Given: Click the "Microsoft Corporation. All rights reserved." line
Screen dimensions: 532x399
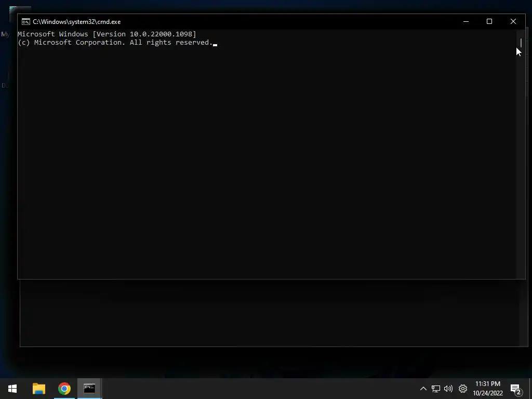Looking at the screenshot, I should coord(115,43).
